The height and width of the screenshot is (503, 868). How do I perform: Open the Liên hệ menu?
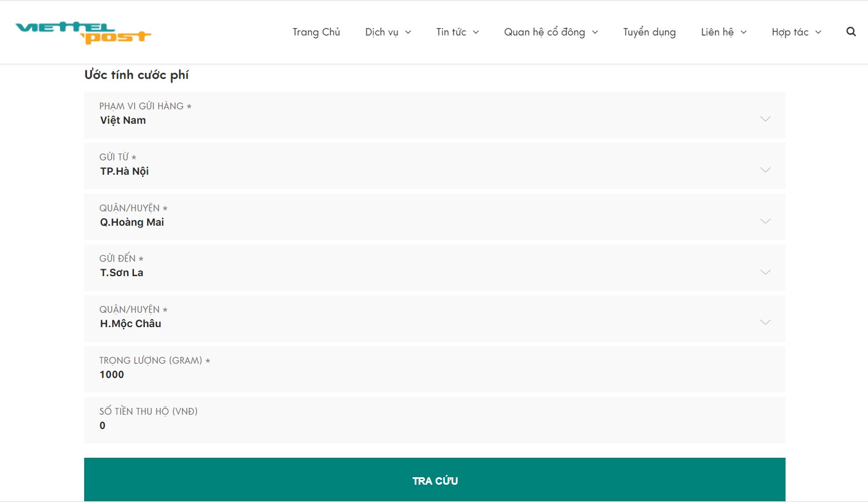(x=724, y=32)
